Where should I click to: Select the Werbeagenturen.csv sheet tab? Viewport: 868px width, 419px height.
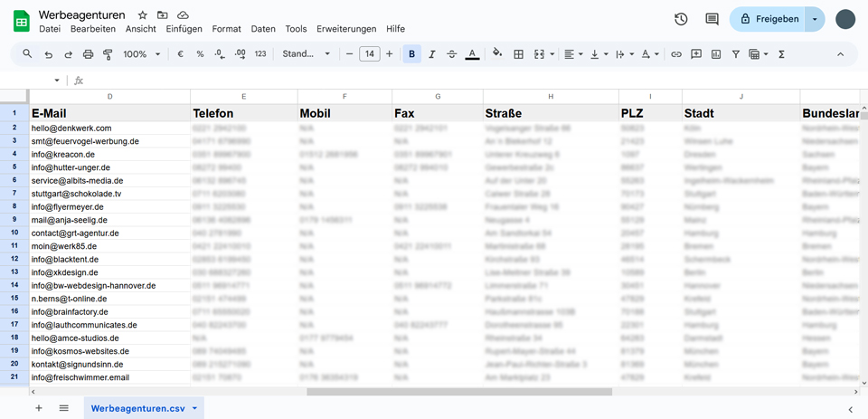pos(144,408)
